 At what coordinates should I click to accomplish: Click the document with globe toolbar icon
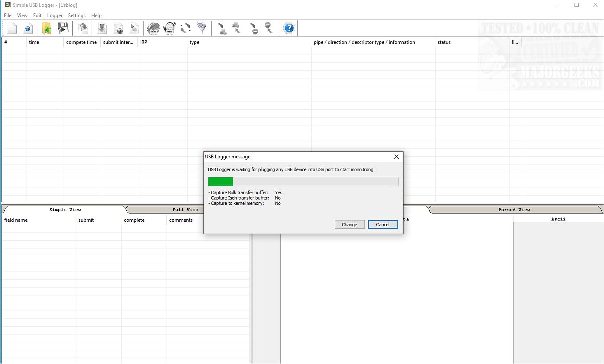(28, 28)
